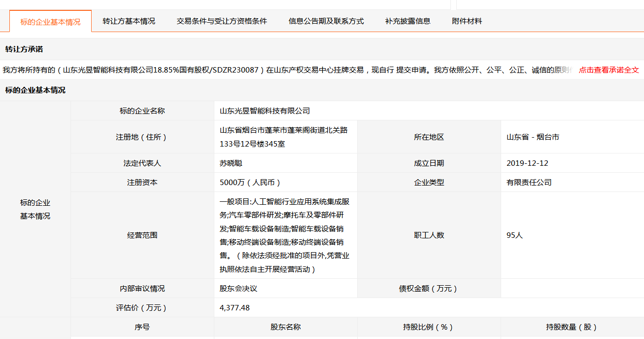Open the 标的企业基本情况 tab

coord(50,22)
